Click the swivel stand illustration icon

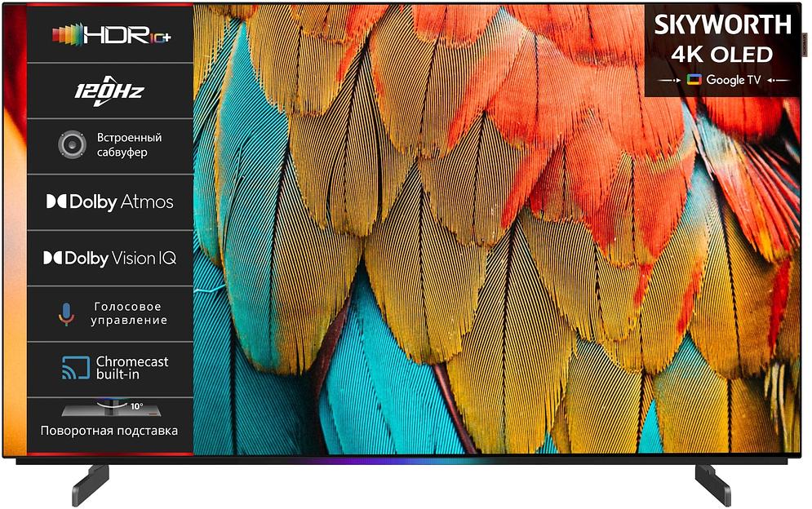coord(111,408)
